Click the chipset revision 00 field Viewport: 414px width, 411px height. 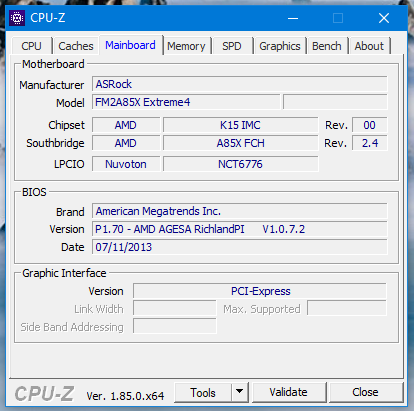coord(370,125)
